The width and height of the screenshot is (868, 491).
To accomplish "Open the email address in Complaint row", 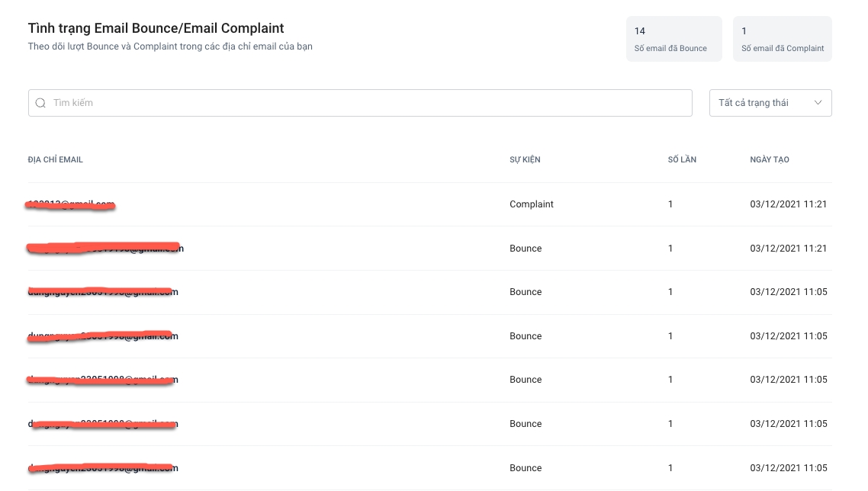I will tap(71, 204).
